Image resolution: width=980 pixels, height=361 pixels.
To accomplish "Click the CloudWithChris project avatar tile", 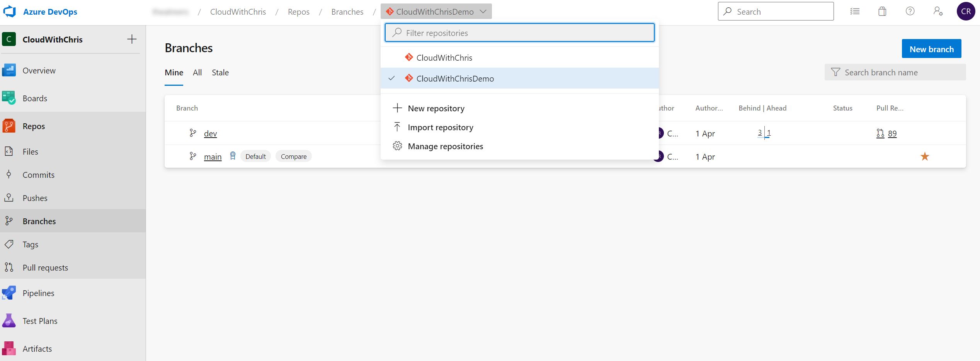I will pos(9,39).
